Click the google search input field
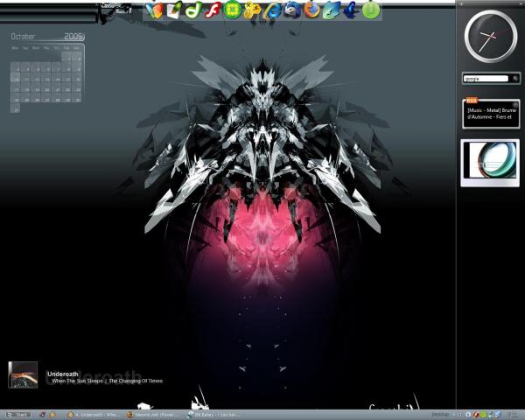Image resolution: width=525 pixels, height=420 pixels. tap(486, 78)
